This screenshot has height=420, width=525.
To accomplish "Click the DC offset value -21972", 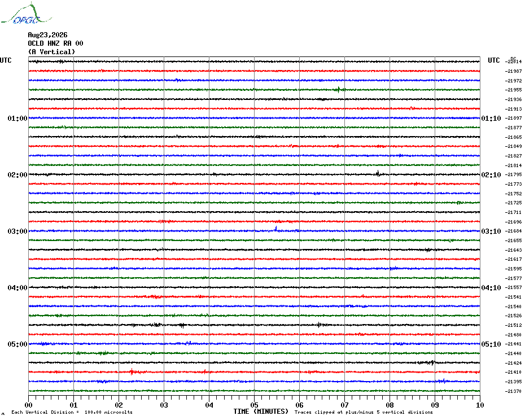I will [x=513, y=81].
